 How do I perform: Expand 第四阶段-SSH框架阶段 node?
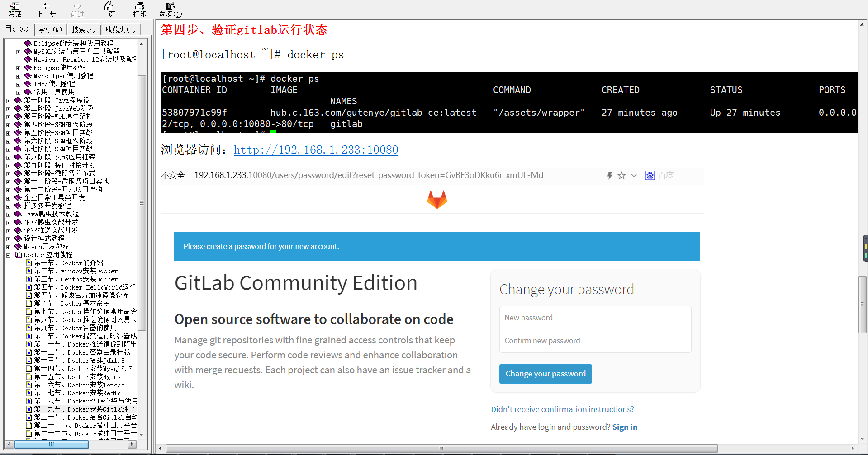9,125
